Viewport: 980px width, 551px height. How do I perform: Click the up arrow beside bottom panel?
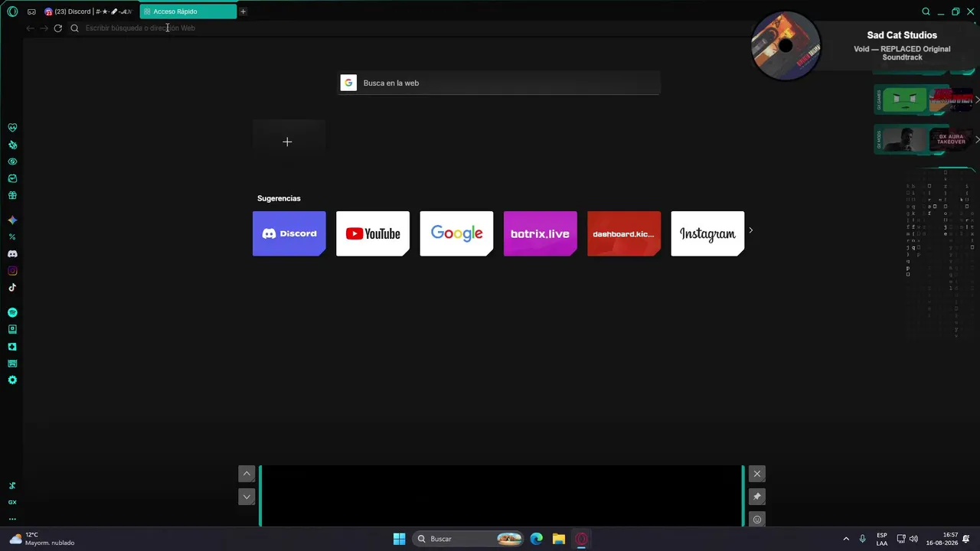coord(247,474)
